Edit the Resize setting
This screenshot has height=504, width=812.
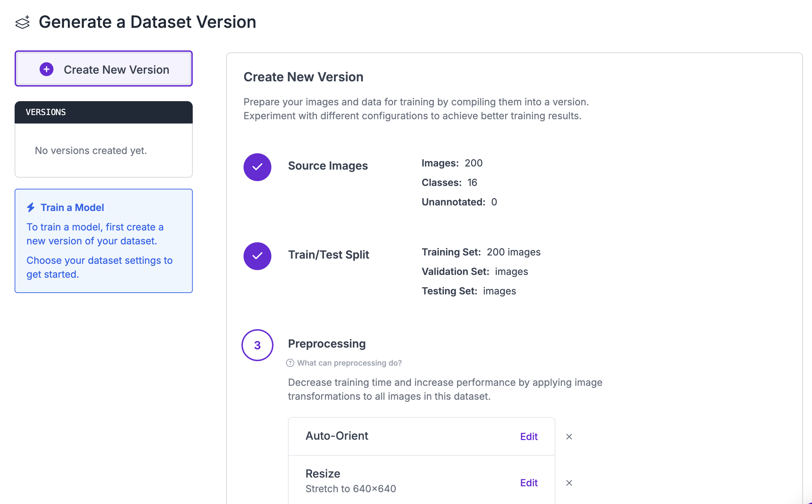tap(528, 483)
